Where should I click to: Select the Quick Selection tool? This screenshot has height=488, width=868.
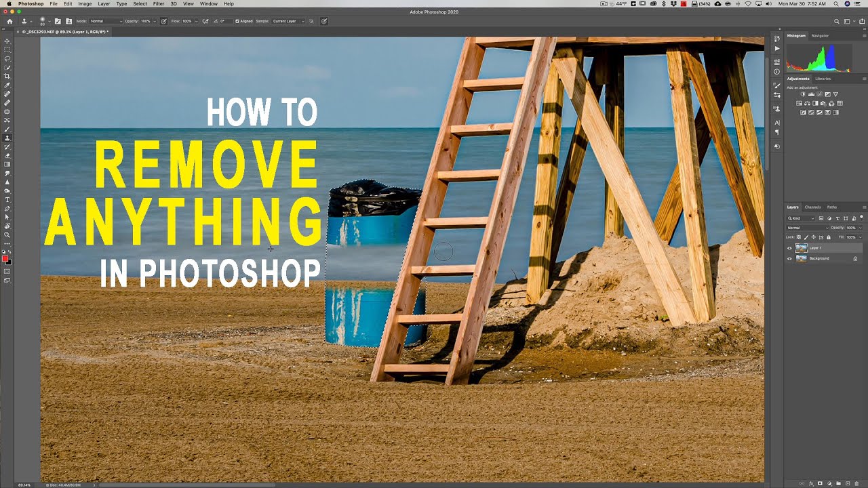point(7,67)
